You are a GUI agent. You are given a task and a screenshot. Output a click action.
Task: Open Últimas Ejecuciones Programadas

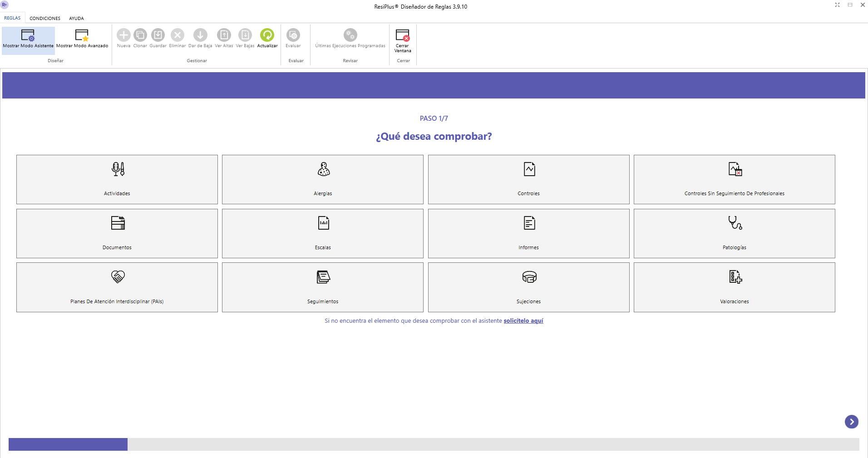[x=350, y=39]
